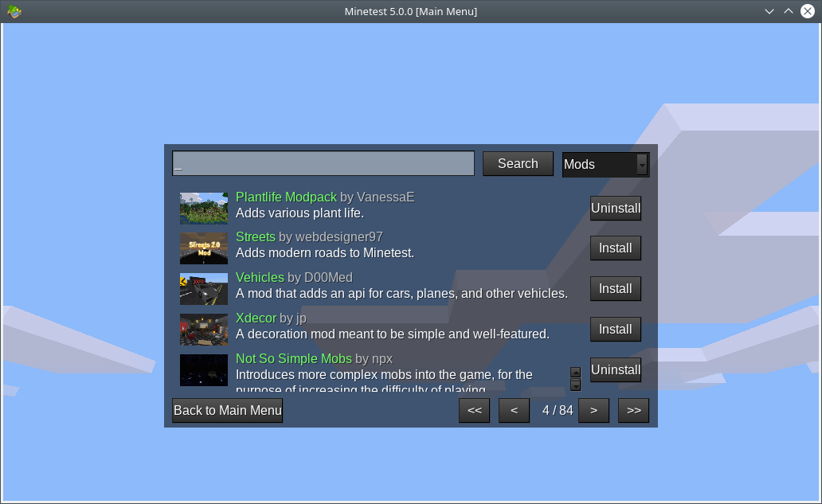Click the Xdecor decoration mod description
This screenshot has height=504, width=822.
[x=393, y=334]
